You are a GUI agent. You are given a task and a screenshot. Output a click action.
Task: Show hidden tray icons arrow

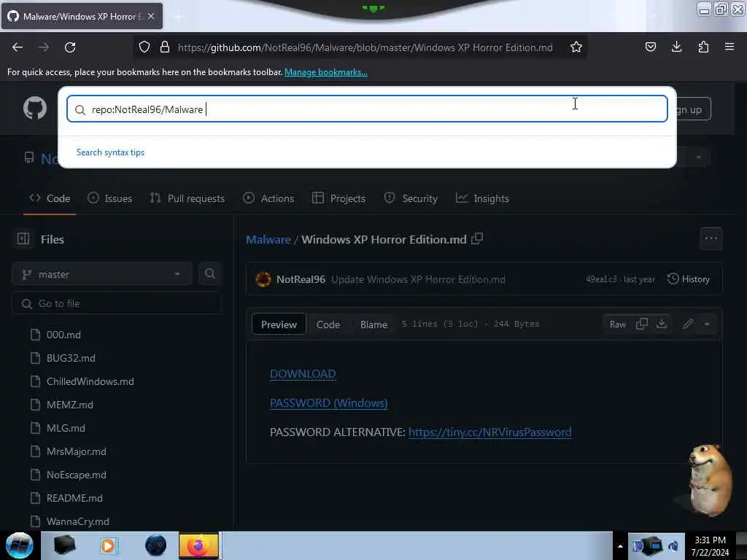pyautogui.click(x=620, y=546)
